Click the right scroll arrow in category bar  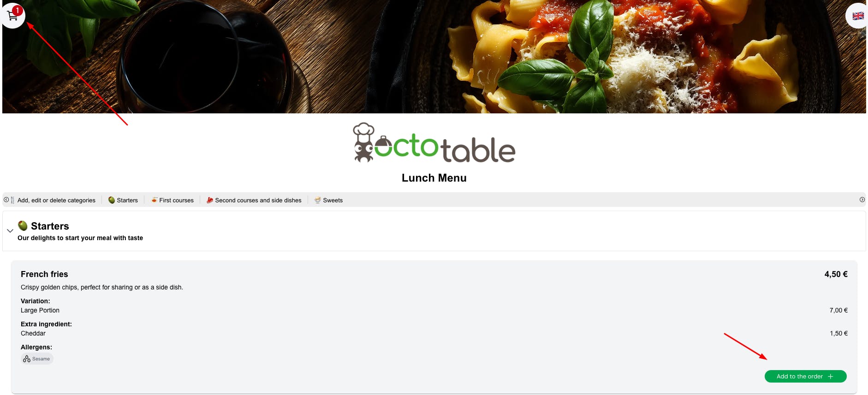[862, 200]
